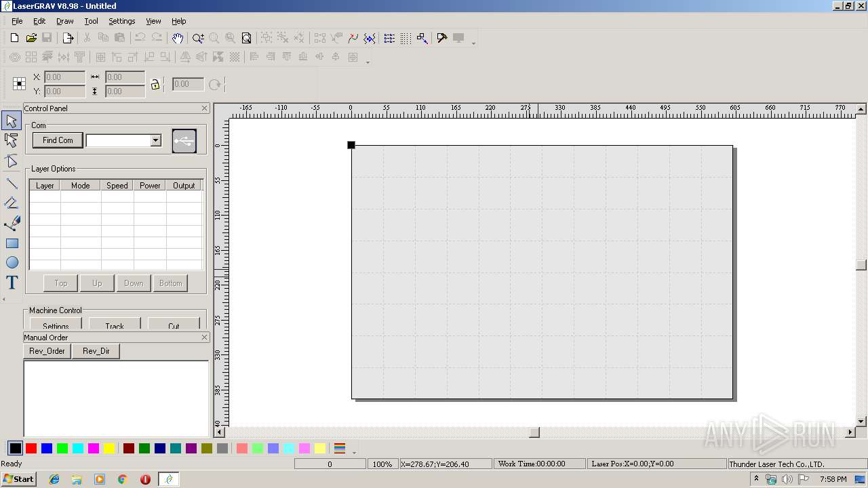Expand the main toolbar overflow arrow
The height and width of the screenshot is (488, 868).
[473, 42]
